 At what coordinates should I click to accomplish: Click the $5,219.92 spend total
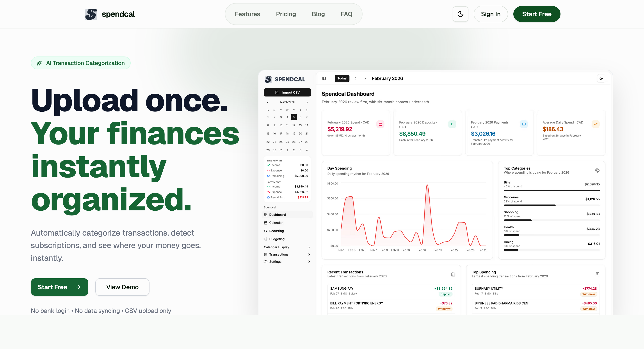coord(340,129)
